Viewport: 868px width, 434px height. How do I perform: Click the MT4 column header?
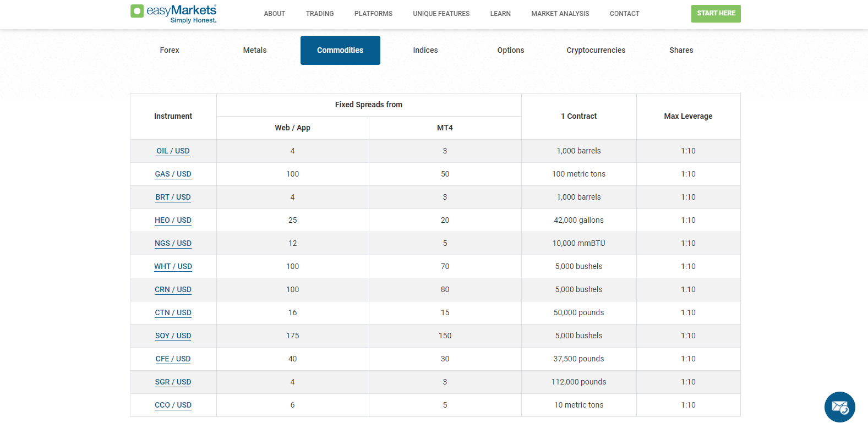445,128
